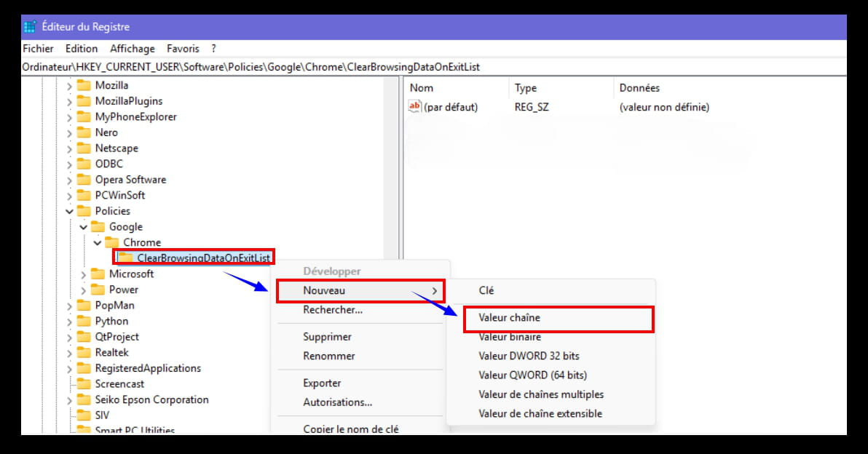Screen dimensions: 868x454
Task: Click the Nero folder icon
Action: click(x=84, y=132)
